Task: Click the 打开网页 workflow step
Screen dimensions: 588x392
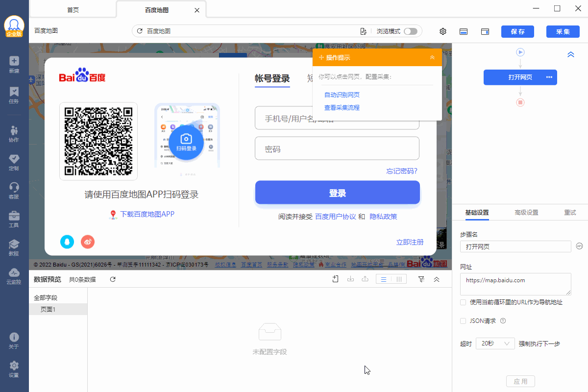Action: point(520,77)
